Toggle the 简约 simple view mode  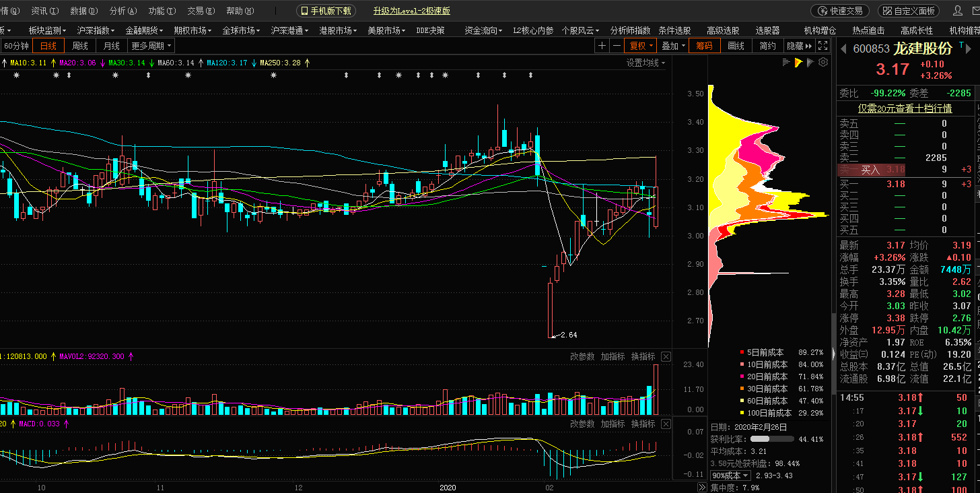click(767, 46)
